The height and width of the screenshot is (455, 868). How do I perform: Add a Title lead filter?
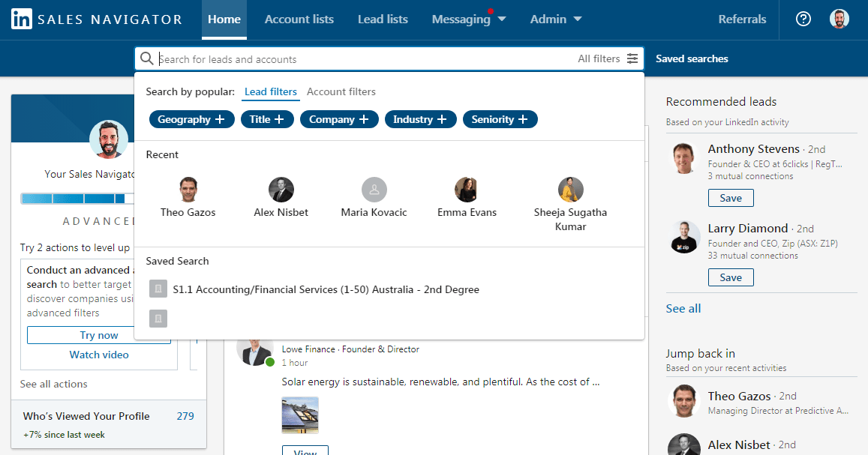tap(267, 119)
